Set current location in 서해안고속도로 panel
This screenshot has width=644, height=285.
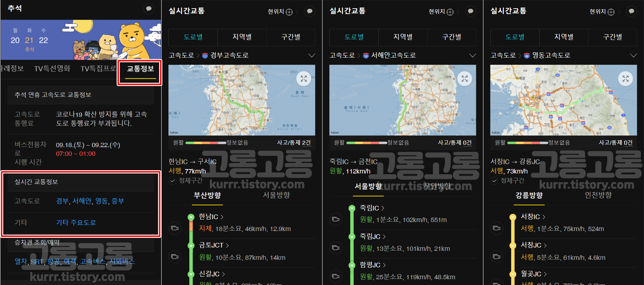tap(441, 12)
